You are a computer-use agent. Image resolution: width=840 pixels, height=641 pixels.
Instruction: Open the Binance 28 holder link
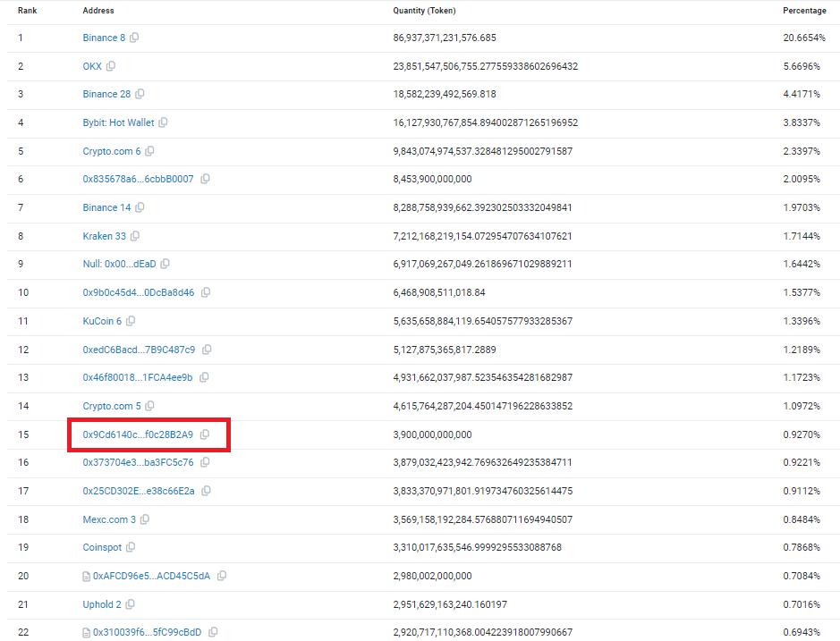coord(106,94)
